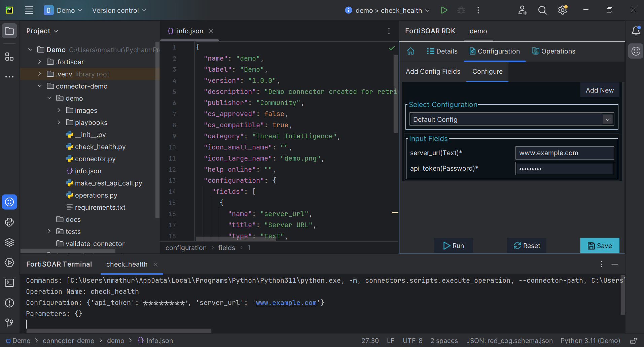Collapse the connector-demo folder

(x=40, y=86)
